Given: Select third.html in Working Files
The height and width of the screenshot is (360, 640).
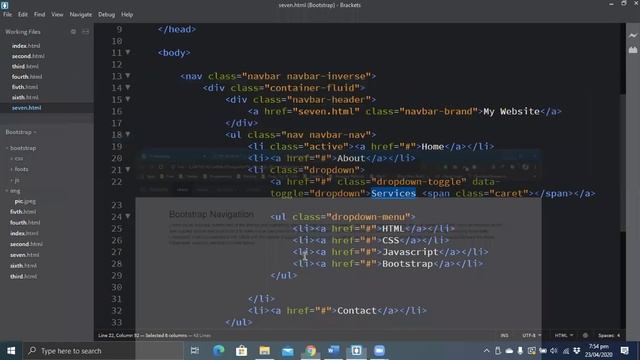Looking at the screenshot, I should 25,66.
